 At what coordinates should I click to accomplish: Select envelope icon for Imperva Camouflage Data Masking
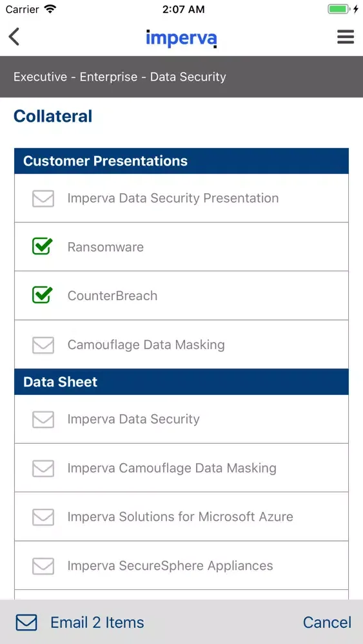(x=43, y=468)
